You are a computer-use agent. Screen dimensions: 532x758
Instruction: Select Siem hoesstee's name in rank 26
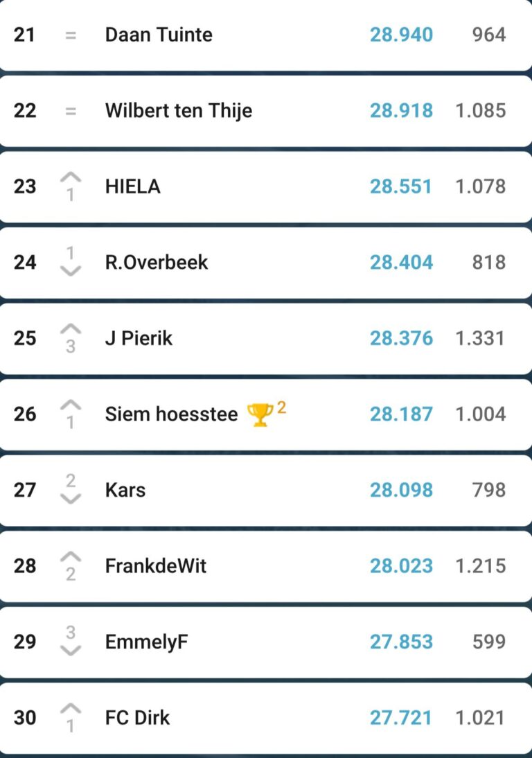point(171,414)
